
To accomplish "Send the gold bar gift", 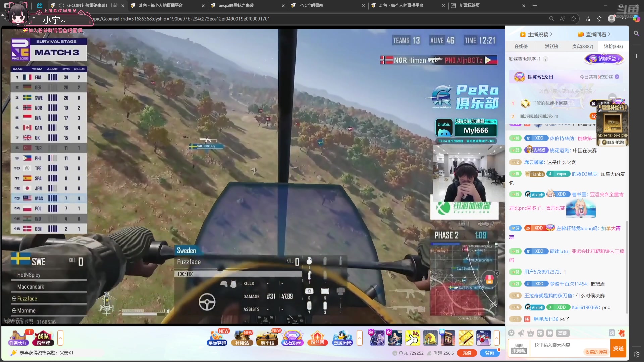I will [466, 338].
